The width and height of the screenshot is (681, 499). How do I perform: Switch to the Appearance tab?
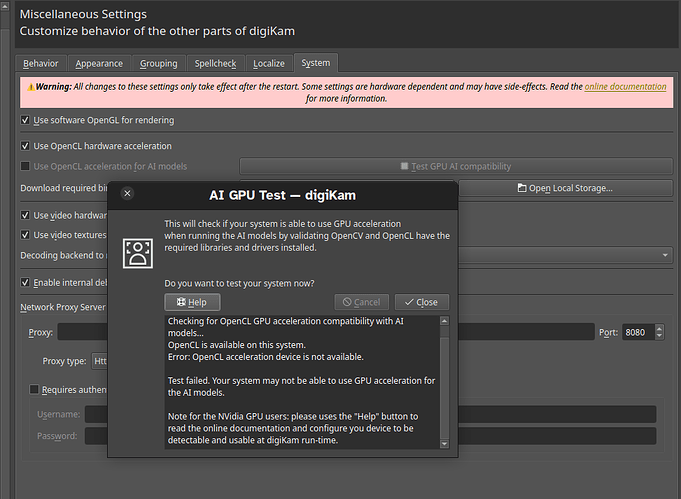pyautogui.click(x=99, y=63)
